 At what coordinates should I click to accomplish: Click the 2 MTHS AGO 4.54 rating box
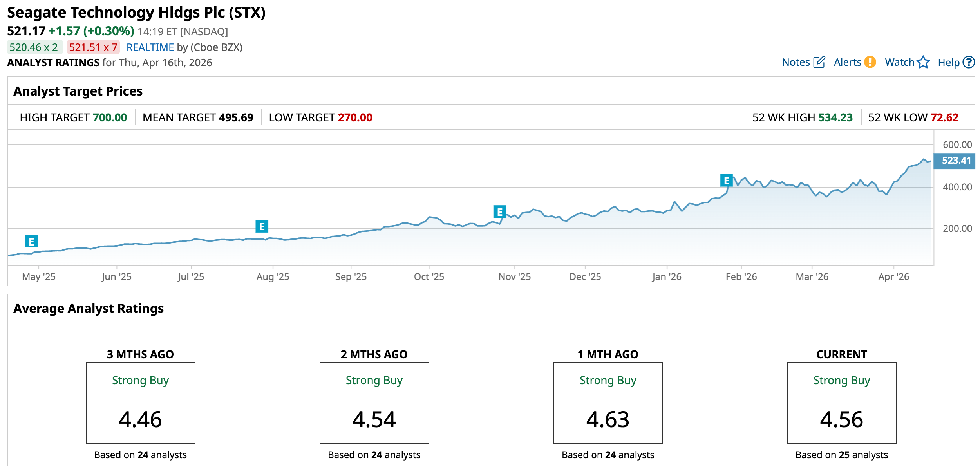coord(374,403)
